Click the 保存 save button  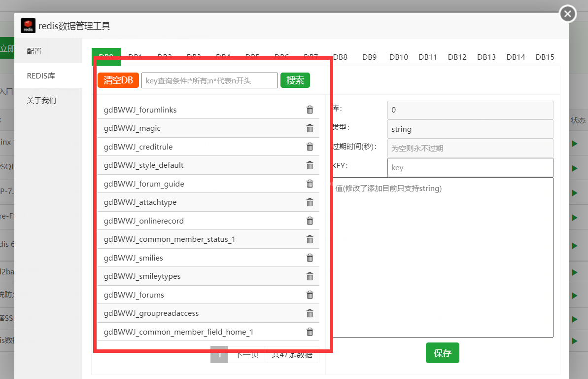442,353
